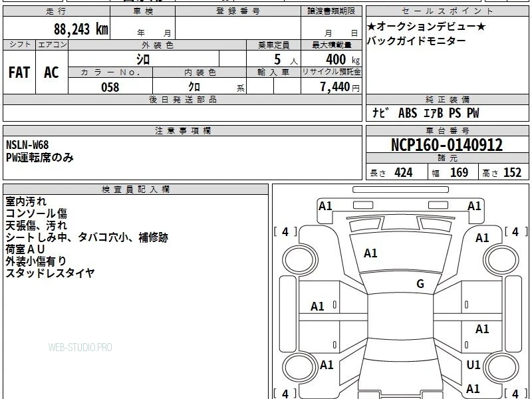
Task: Click seating capacity value 5
Action: point(277,59)
